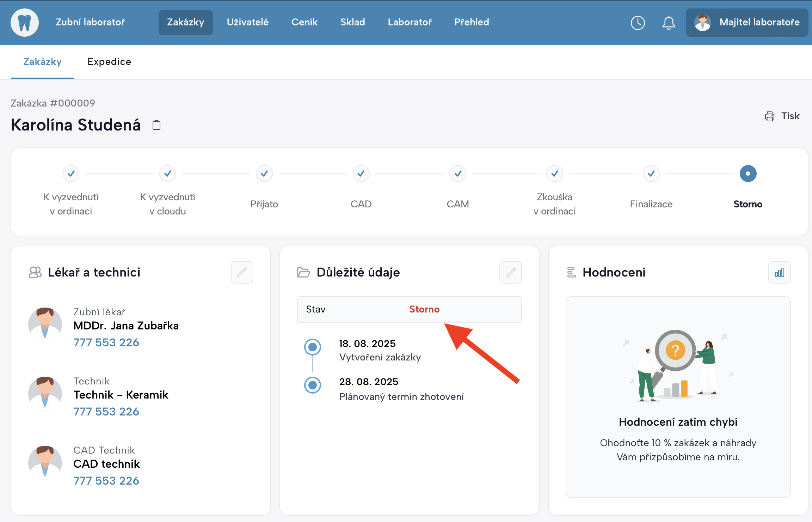The width and height of the screenshot is (812, 522).
Task: Open notifications bell icon
Action: click(669, 23)
